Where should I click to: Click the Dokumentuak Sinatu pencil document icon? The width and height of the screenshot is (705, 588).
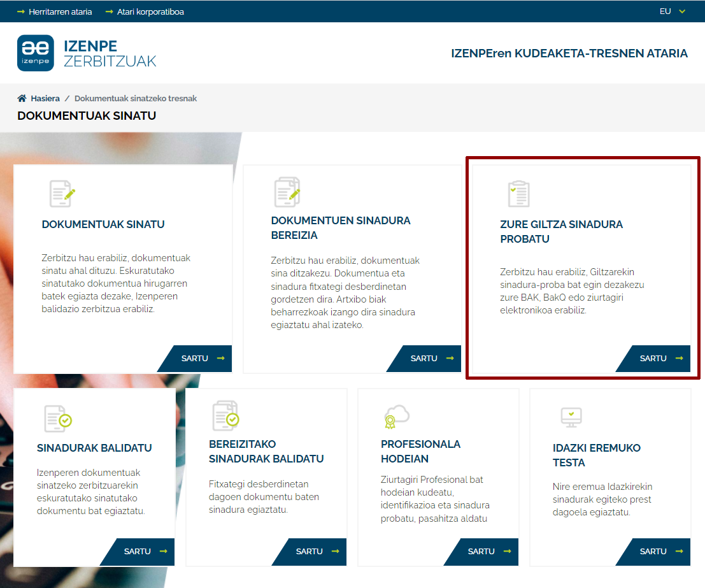click(62, 194)
